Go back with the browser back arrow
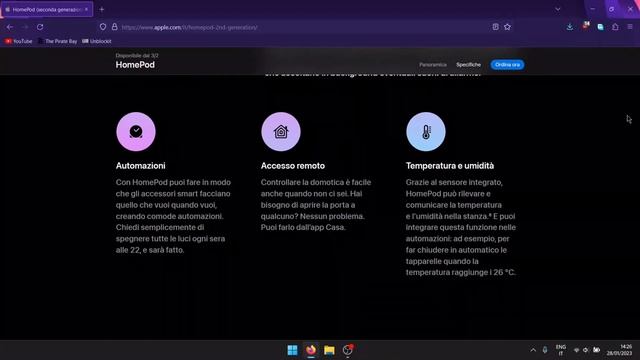This screenshot has height=360, width=640. coord(10,27)
